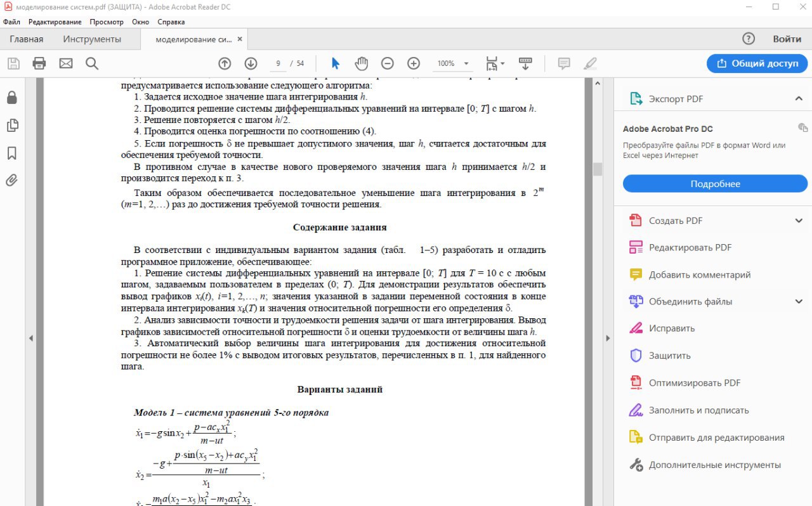Click the Содержание задания heading
Screen dimensions: 812x506
[x=339, y=227]
